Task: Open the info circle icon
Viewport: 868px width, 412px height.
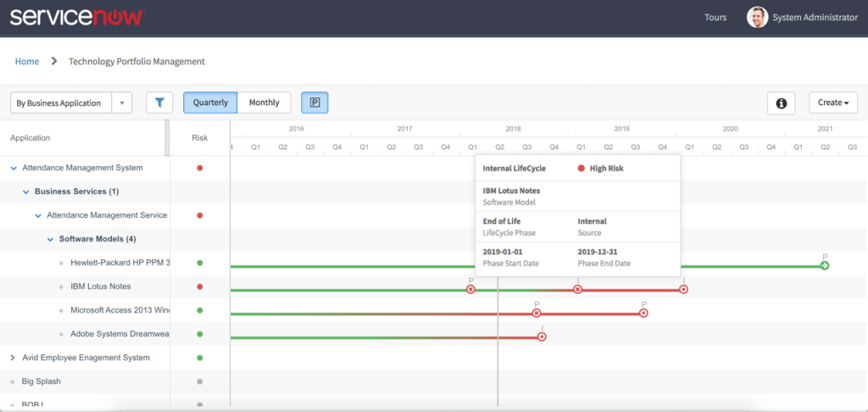Action: (x=781, y=103)
